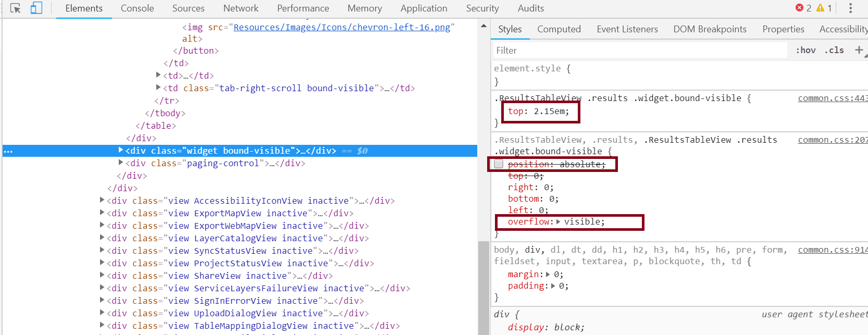868x335 pixels.
Task: Click the bottom: 0 declaration
Action: pyautogui.click(x=534, y=199)
